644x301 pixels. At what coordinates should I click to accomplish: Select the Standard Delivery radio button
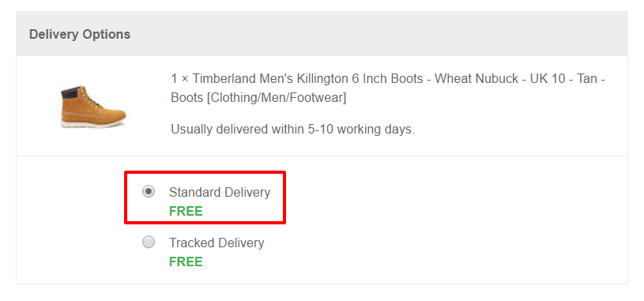[149, 191]
